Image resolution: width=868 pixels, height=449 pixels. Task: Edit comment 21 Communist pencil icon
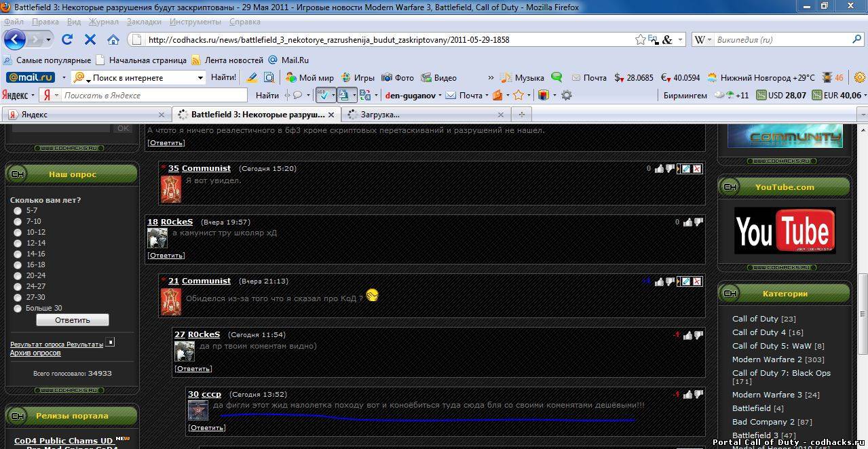[686, 281]
